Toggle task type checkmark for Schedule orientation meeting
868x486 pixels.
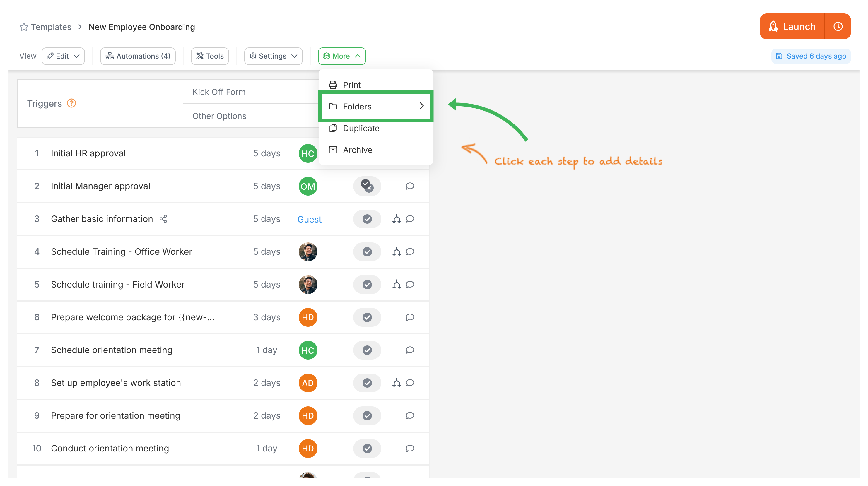coord(367,350)
